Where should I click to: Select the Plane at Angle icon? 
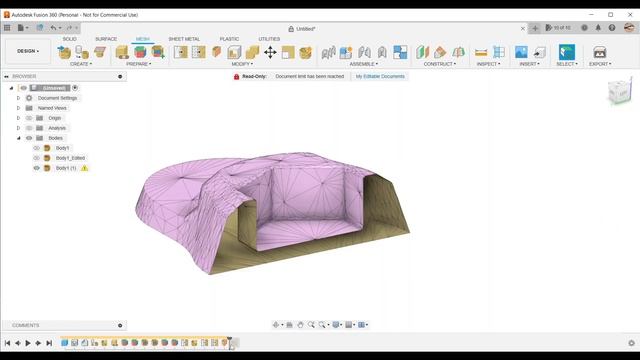tap(440, 52)
